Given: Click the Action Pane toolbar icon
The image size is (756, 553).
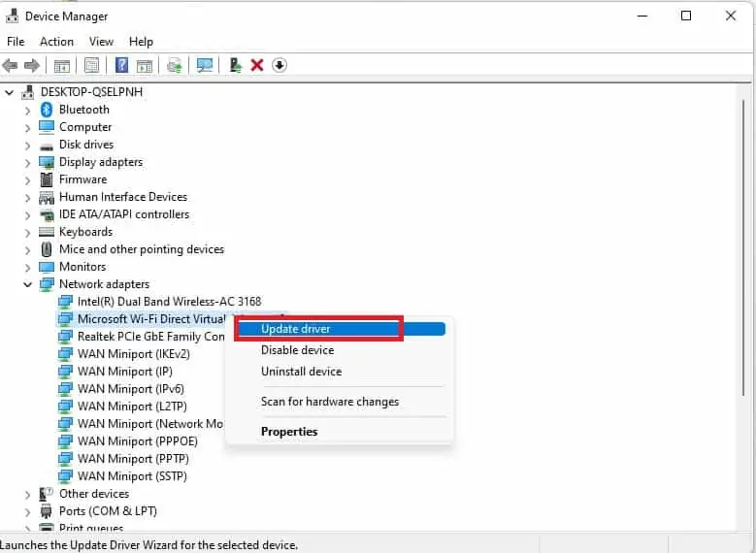Looking at the screenshot, I should coord(145,66).
